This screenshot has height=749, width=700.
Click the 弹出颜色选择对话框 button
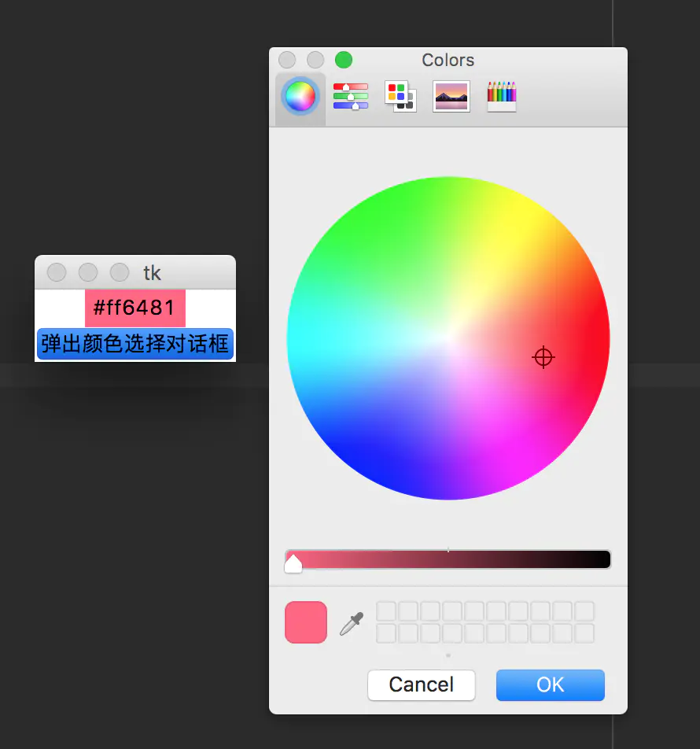click(135, 345)
